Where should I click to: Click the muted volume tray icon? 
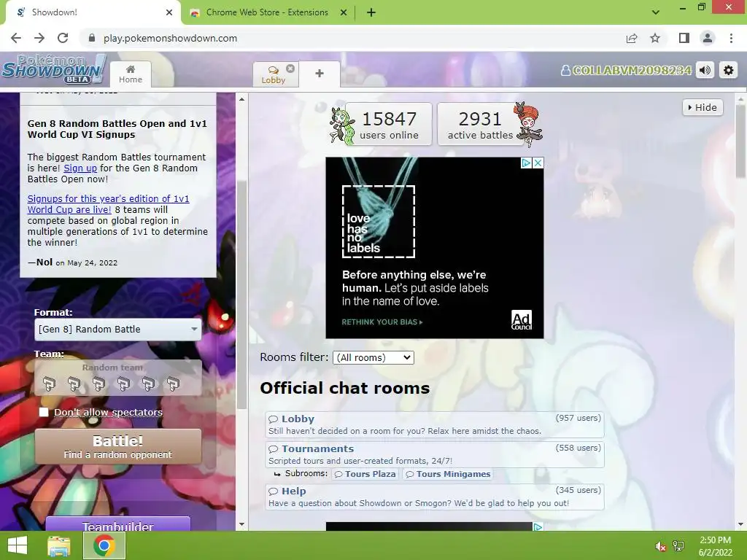tap(659, 546)
